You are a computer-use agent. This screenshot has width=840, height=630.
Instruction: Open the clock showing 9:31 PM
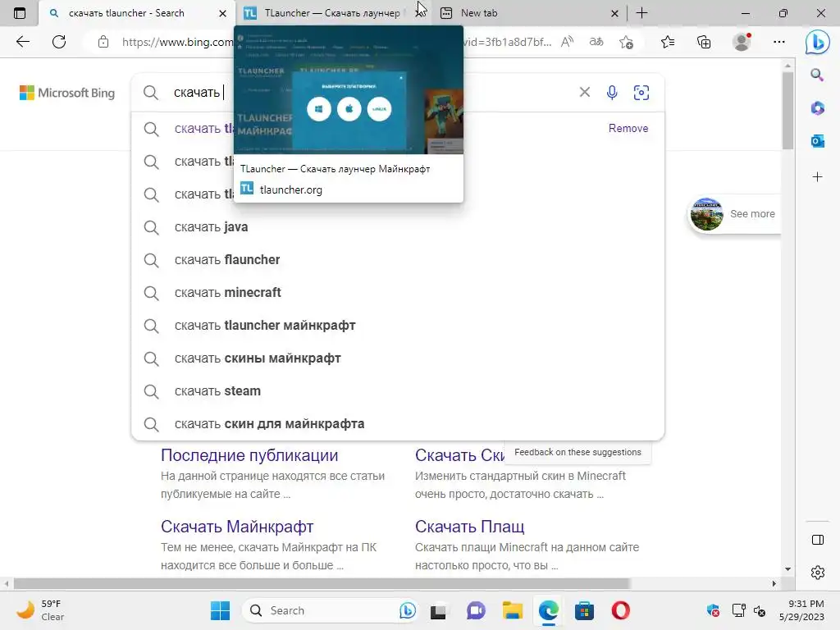pyautogui.click(x=801, y=610)
